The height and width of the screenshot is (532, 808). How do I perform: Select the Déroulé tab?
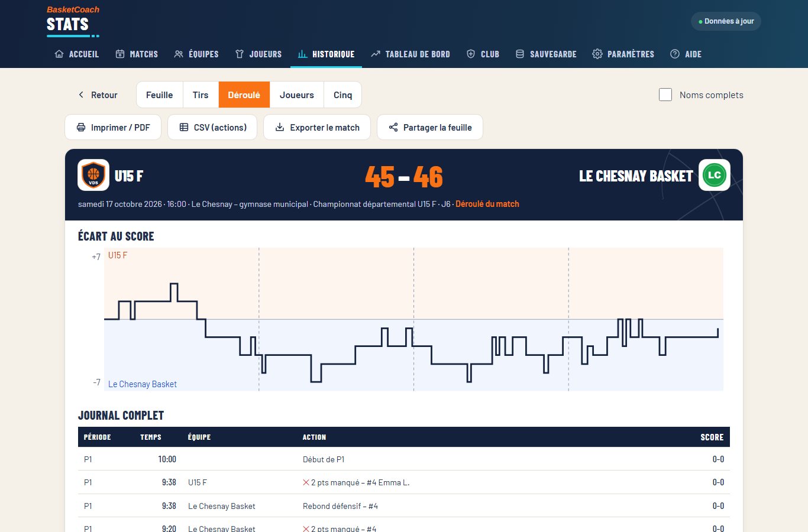click(244, 95)
